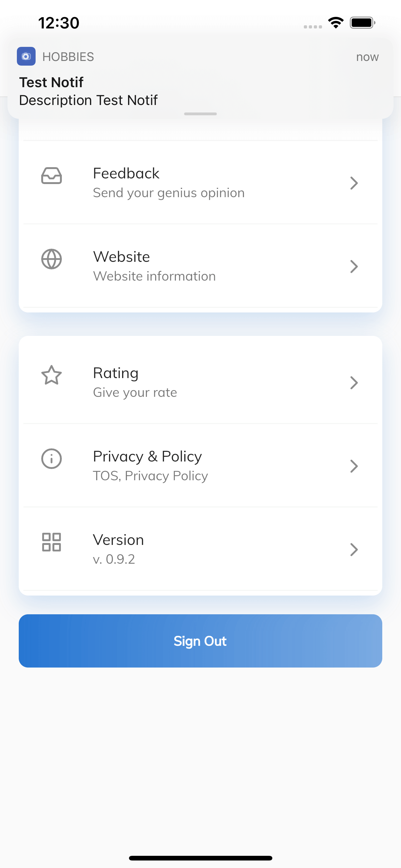
Task: Expand the Feedback row chevron
Action: [x=354, y=183]
